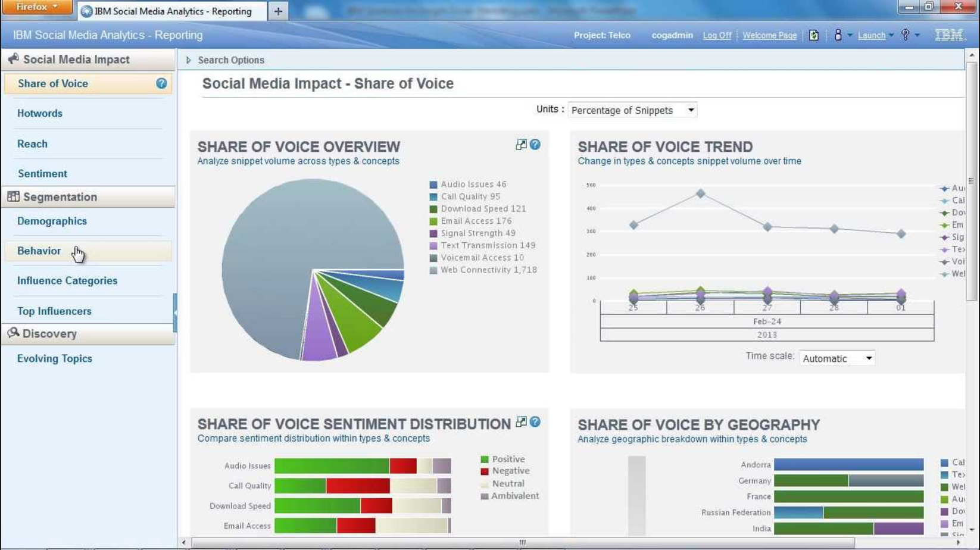This screenshot has width=980, height=550.
Task: Maximize the Share of Voice Overview chart
Action: [x=521, y=145]
